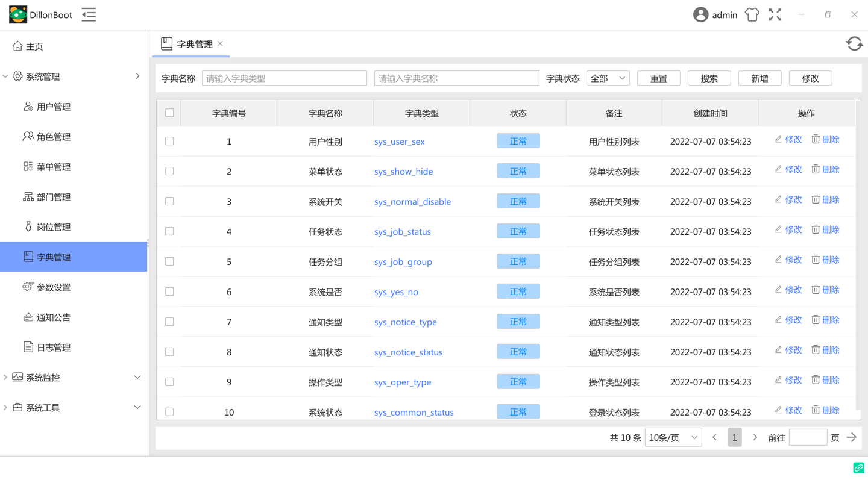The height and width of the screenshot is (480, 868).
Task: Click the 正常 status tag in row 3
Action: click(x=518, y=201)
